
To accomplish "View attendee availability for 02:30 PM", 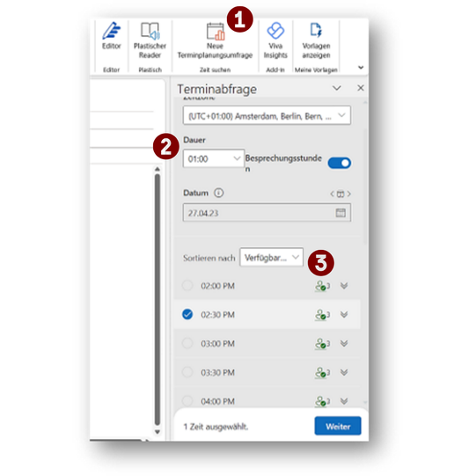I will pos(322,314).
